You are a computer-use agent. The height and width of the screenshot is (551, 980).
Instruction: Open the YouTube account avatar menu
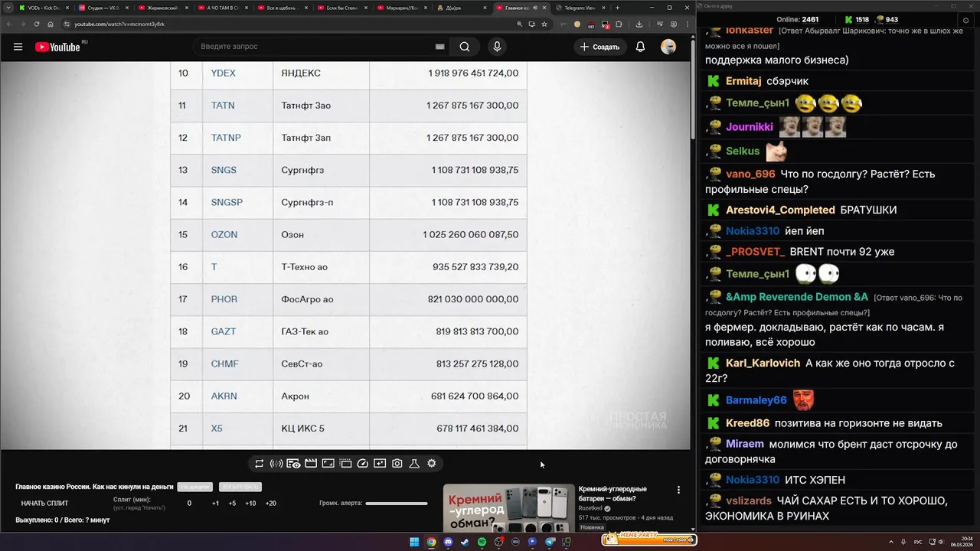pyautogui.click(x=668, y=47)
